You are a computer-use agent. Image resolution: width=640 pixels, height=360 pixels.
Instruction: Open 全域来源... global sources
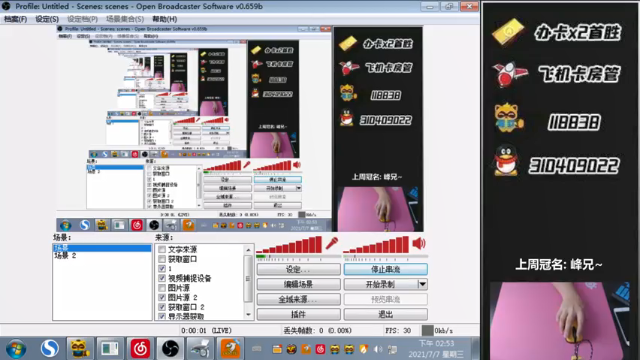click(x=298, y=299)
